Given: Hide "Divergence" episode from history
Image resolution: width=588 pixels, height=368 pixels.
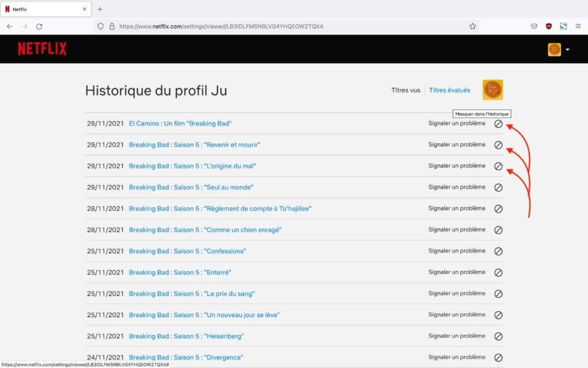Looking at the screenshot, I should click(498, 358).
